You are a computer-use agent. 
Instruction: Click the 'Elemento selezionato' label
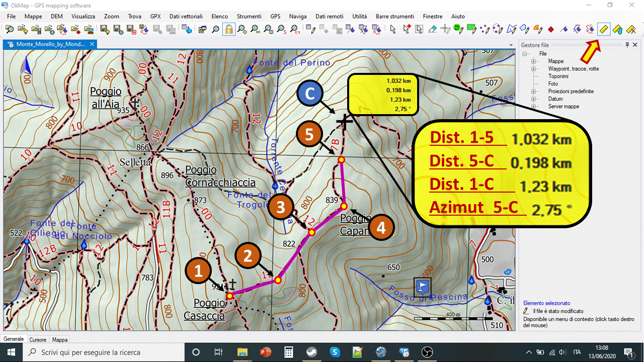pos(547,303)
